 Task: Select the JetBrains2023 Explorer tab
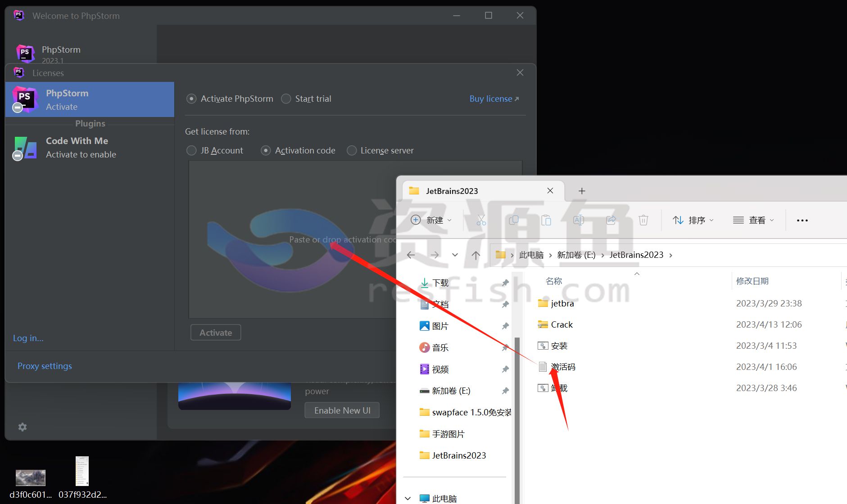[x=483, y=191]
